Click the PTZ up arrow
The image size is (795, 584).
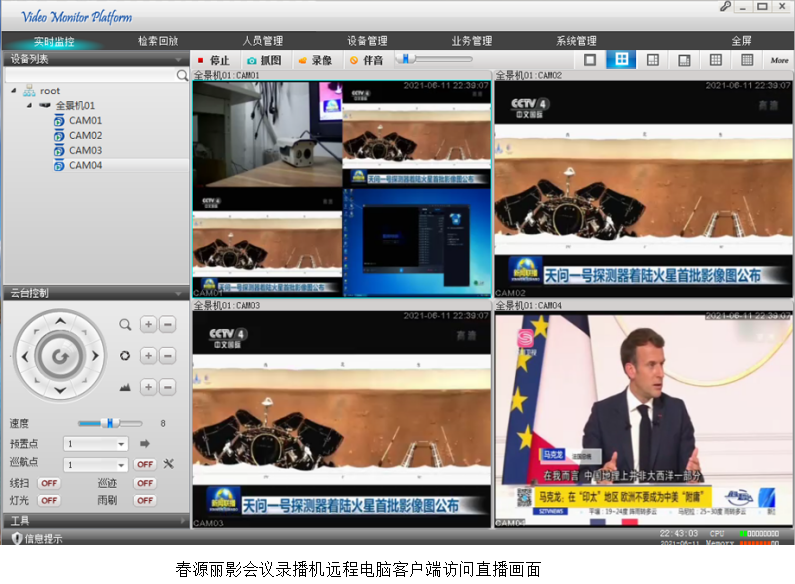pos(60,321)
